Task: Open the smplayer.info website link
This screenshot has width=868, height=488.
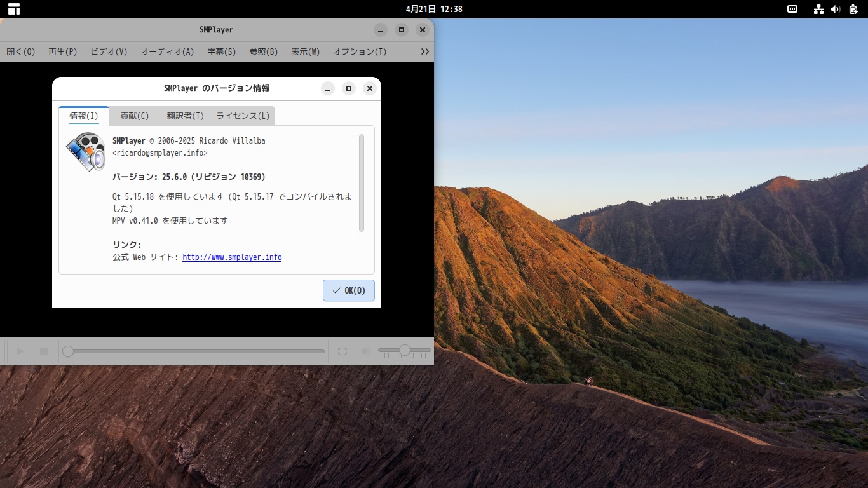Action: 232,257
